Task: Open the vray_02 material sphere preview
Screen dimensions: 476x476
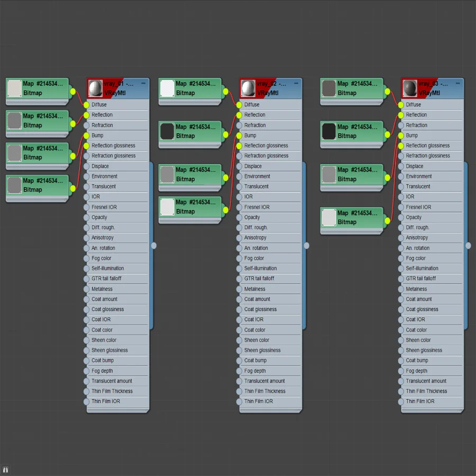Action: pos(248,88)
